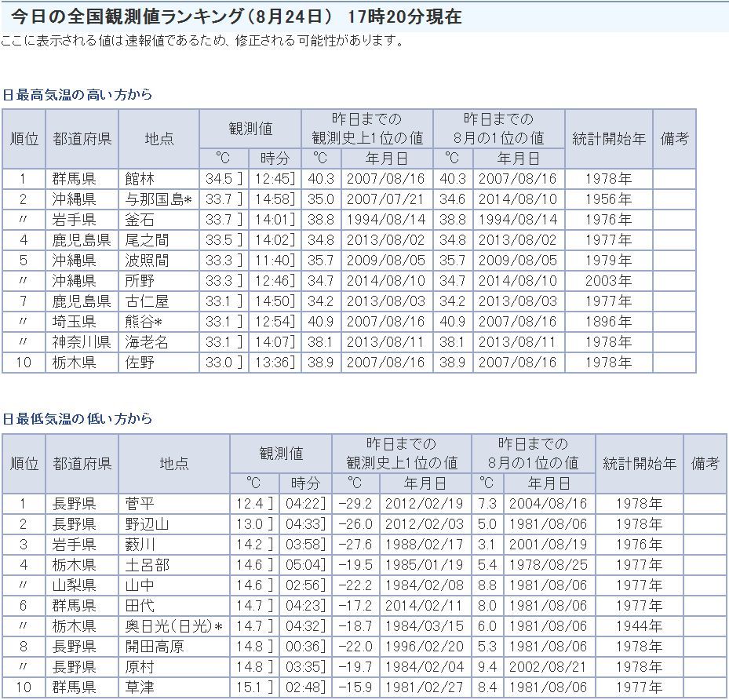
Task: Select the 野辺山 location cell
Action: pyautogui.click(x=147, y=524)
